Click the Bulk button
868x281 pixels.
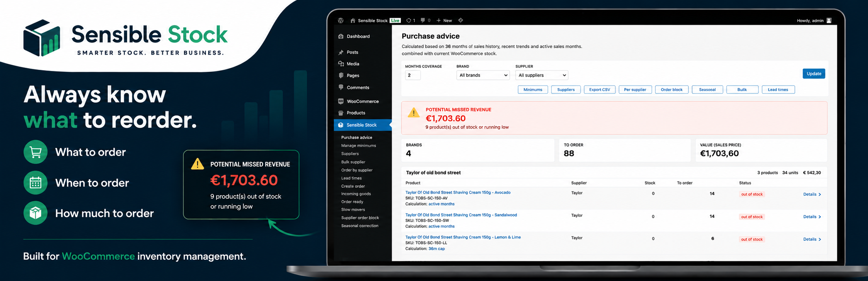[x=742, y=89]
